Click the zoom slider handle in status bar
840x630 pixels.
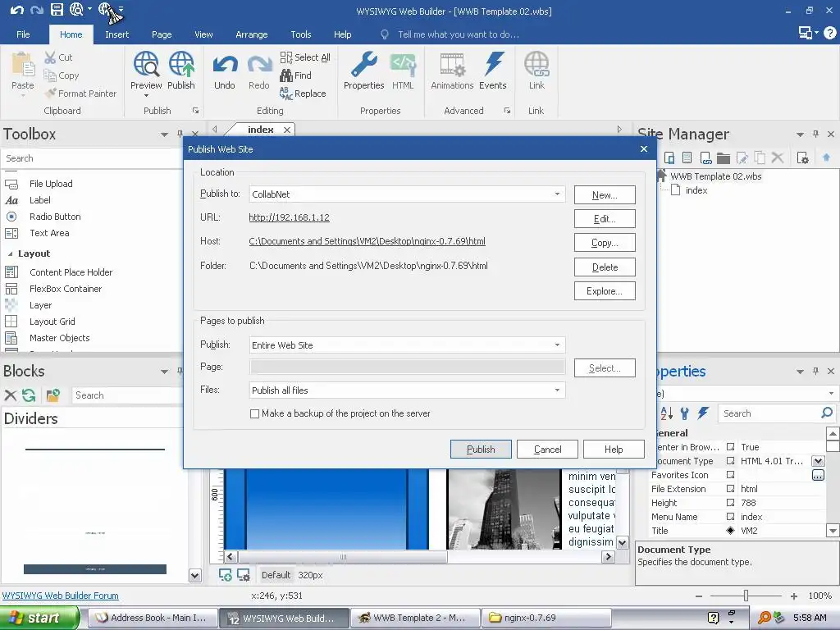[746, 596]
